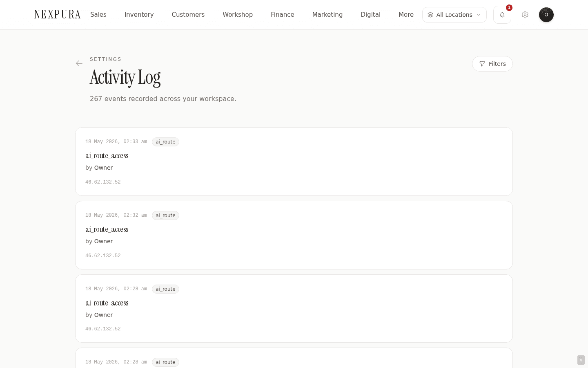
Task: Click ai_route_access title in 02:33 am entry
Action: [x=107, y=156]
